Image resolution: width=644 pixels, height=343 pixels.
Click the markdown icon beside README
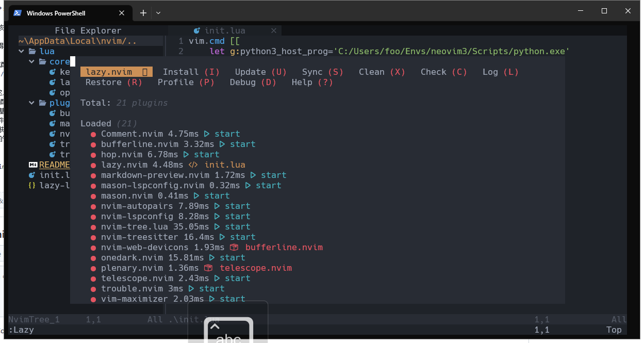point(33,165)
